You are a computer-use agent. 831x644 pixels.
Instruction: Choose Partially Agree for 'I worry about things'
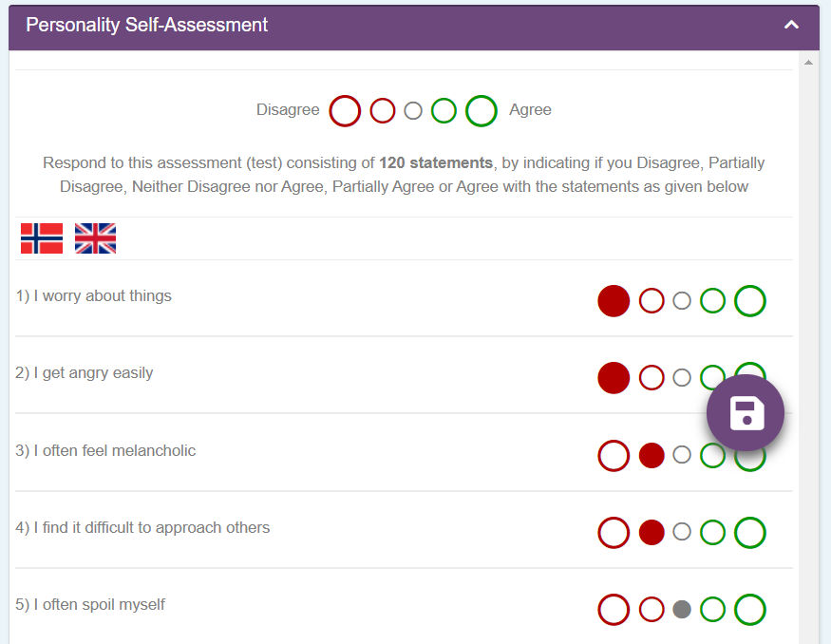(713, 301)
